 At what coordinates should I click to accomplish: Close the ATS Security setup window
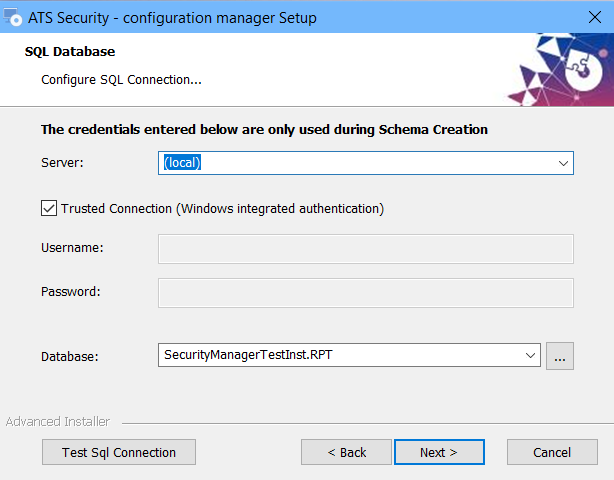coord(594,17)
